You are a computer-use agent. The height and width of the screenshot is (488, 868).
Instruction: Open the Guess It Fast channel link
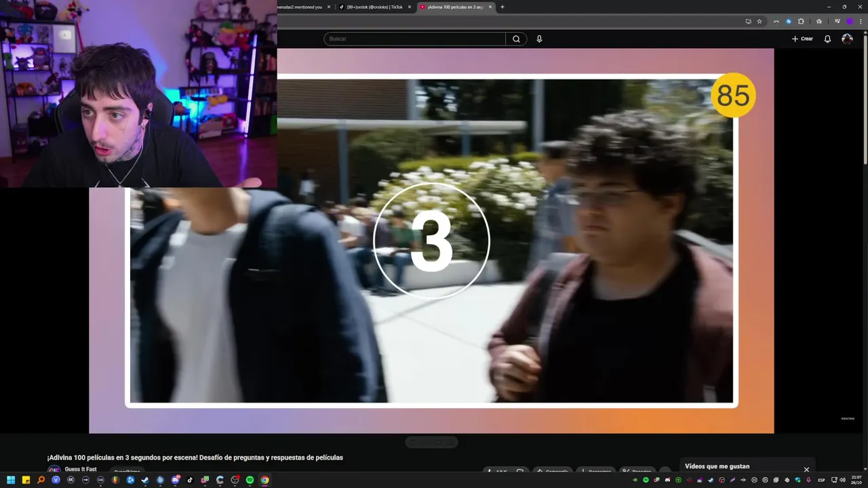point(81,469)
